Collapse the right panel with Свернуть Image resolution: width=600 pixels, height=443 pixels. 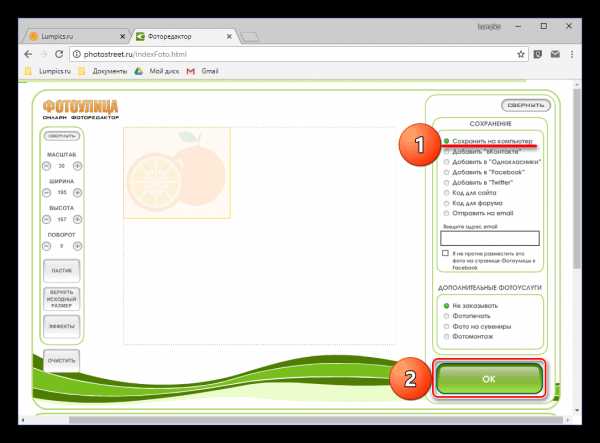[x=525, y=105]
